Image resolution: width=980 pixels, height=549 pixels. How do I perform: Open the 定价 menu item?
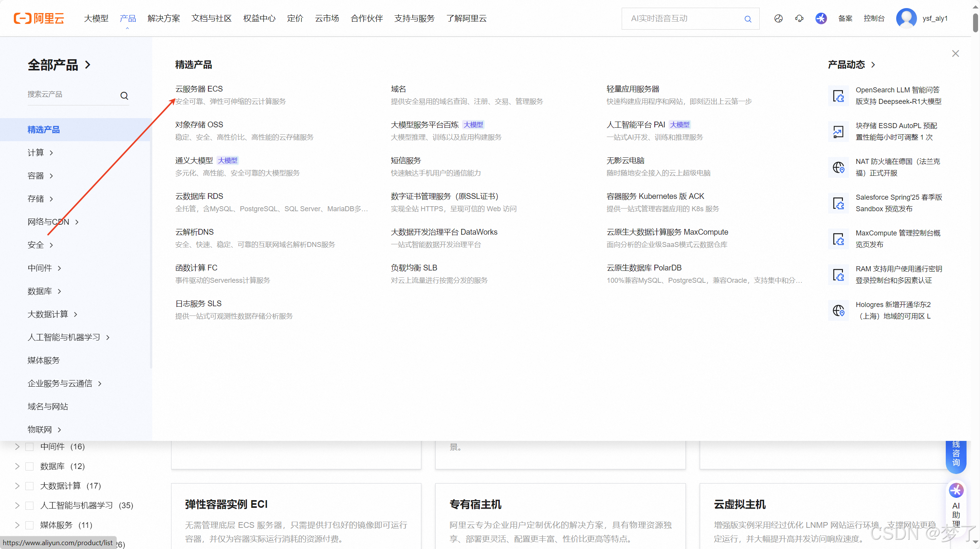(295, 18)
